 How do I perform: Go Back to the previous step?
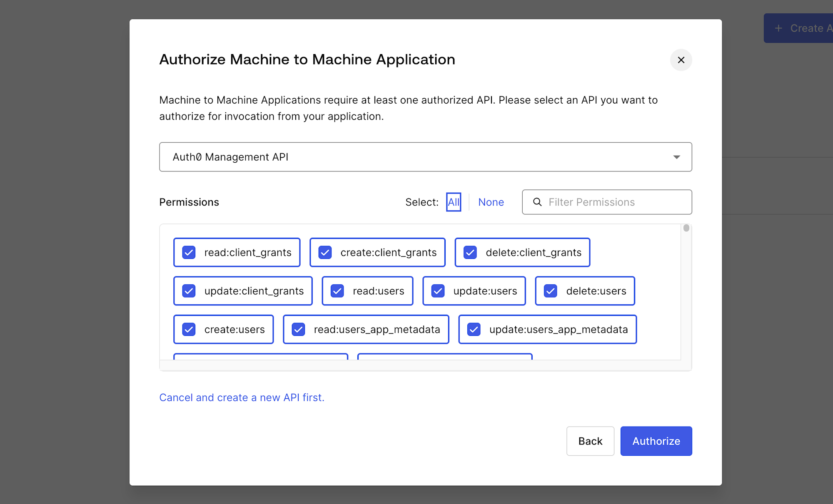coord(590,441)
